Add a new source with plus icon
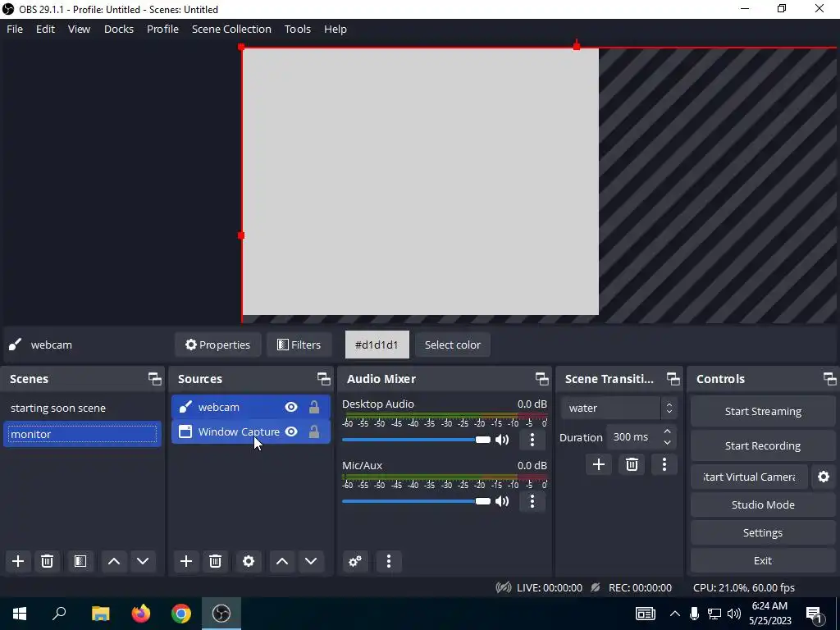The height and width of the screenshot is (630, 840). point(186,561)
